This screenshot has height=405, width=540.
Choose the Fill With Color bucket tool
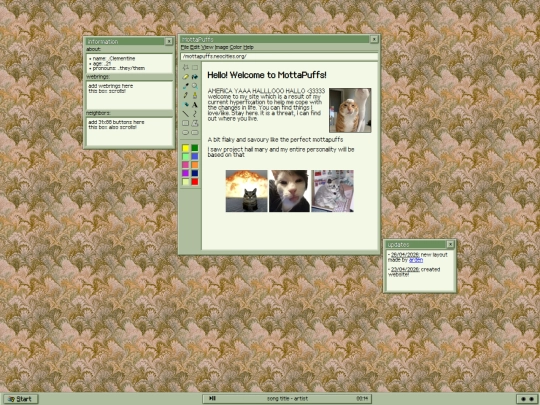(x=195, y=77)
